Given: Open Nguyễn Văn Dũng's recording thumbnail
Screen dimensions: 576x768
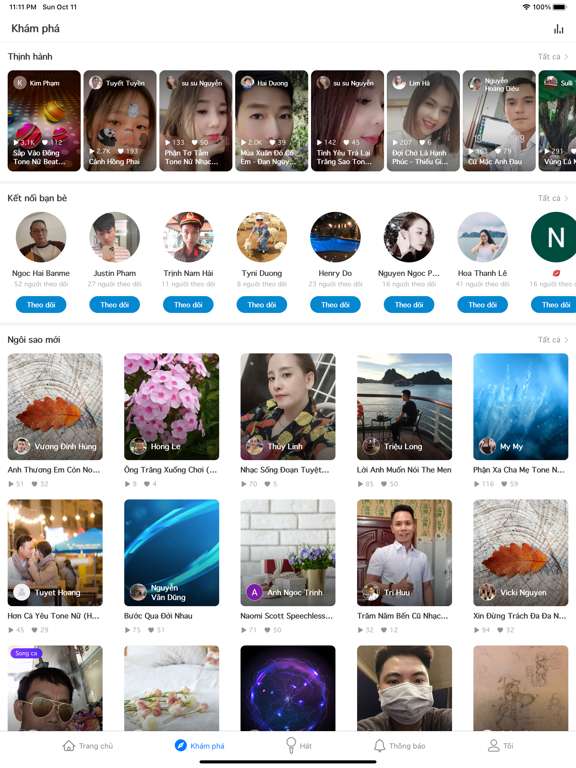Looking at the screenshot, I should point(171,552).
